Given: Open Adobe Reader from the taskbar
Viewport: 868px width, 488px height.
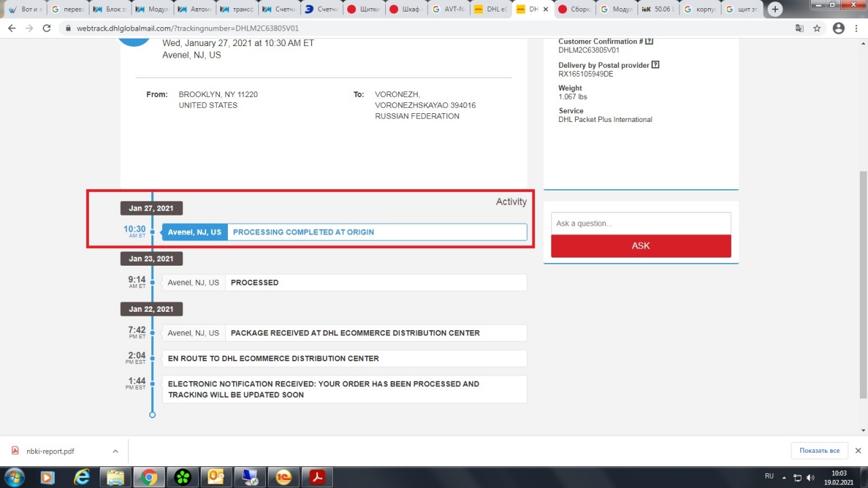Looking at the screenshot, I should tap(317, 477).
